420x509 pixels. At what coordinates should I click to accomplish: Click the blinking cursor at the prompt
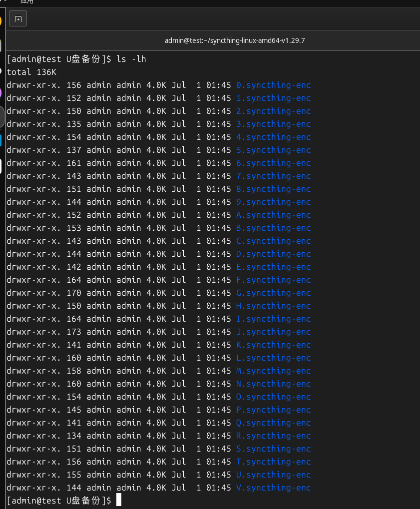118,500
